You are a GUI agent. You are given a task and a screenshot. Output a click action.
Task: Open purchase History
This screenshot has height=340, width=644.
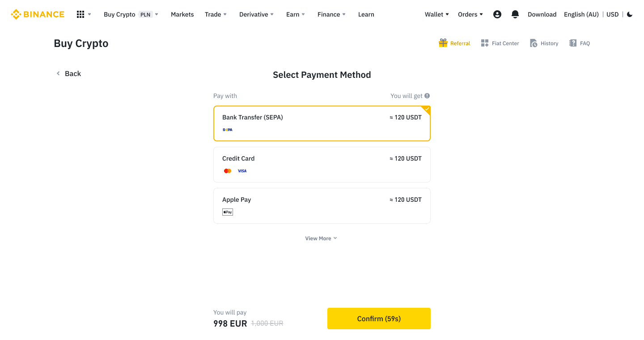544,43
